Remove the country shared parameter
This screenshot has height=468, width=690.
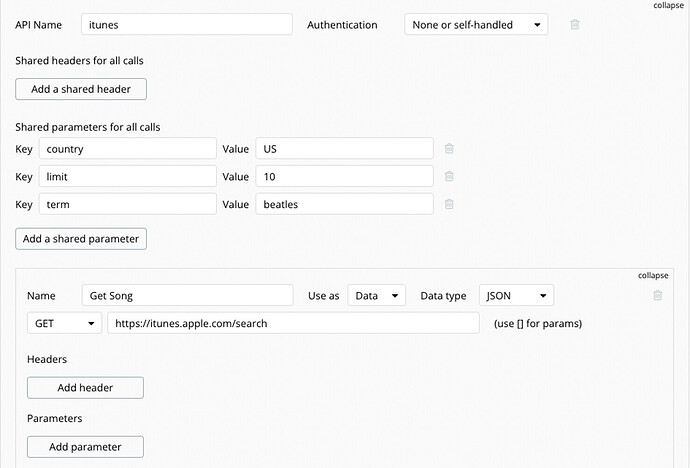click(x=449, y=149)
